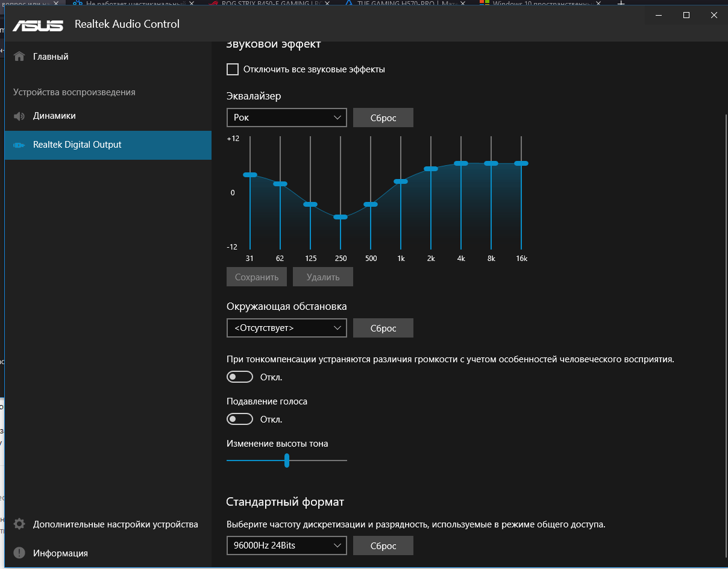The image size is (728, 569).
Task: Open the 96000Hz 24Bits format dropdown
Action: tap(287, 545)
